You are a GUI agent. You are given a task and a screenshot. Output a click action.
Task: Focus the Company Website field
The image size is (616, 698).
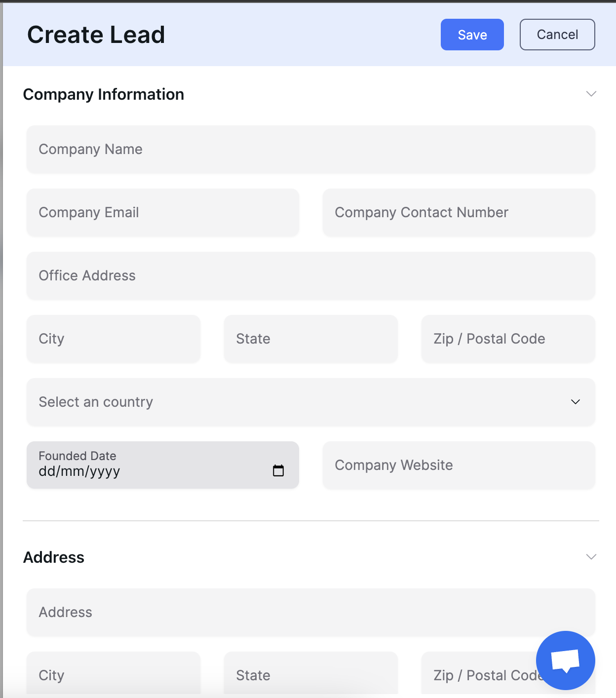click(459, 465)
